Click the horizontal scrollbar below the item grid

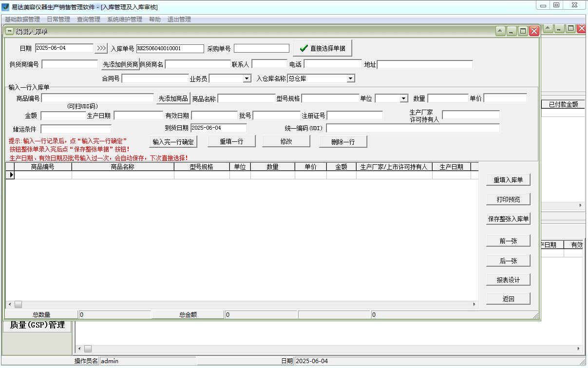[244, 304]
